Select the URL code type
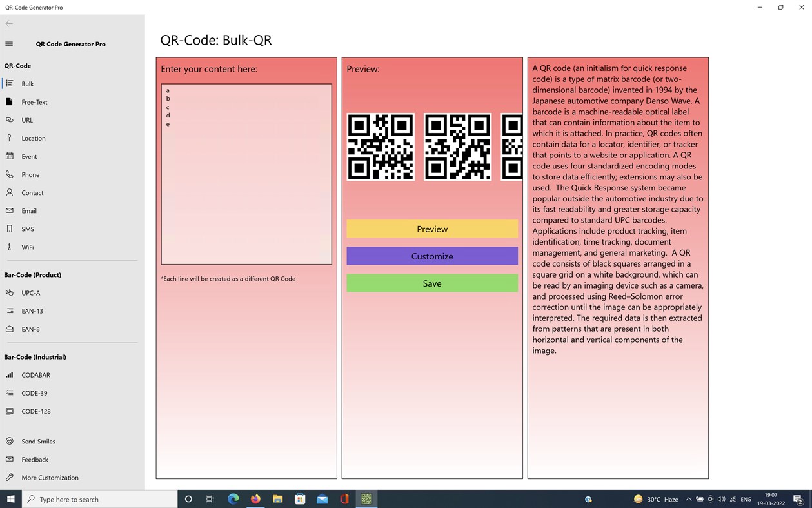The width and height of the screenshot is (812, 508). [28, 119]
